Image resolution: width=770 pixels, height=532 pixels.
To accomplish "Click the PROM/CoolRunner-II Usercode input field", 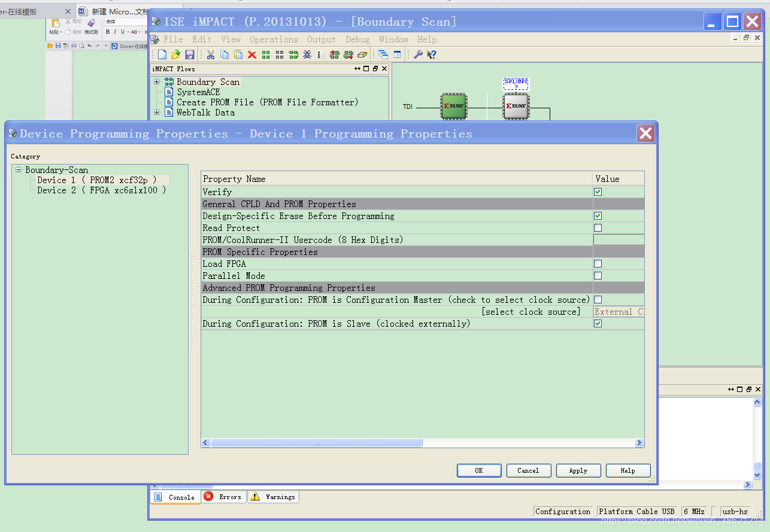I will click(x=619, y=240).
